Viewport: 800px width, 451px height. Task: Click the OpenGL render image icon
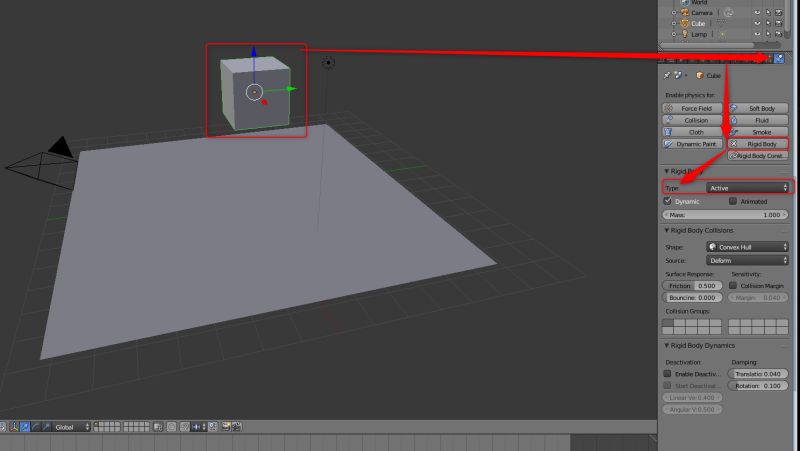point(227,427)
